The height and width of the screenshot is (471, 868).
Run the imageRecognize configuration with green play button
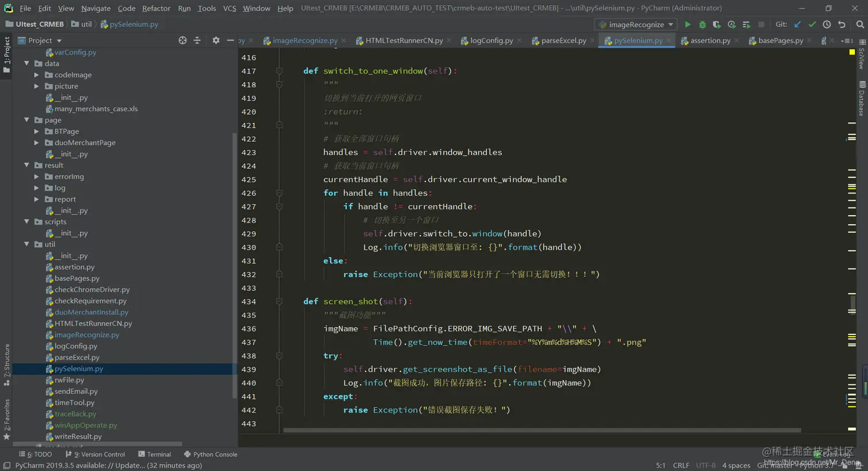[687, 25]
